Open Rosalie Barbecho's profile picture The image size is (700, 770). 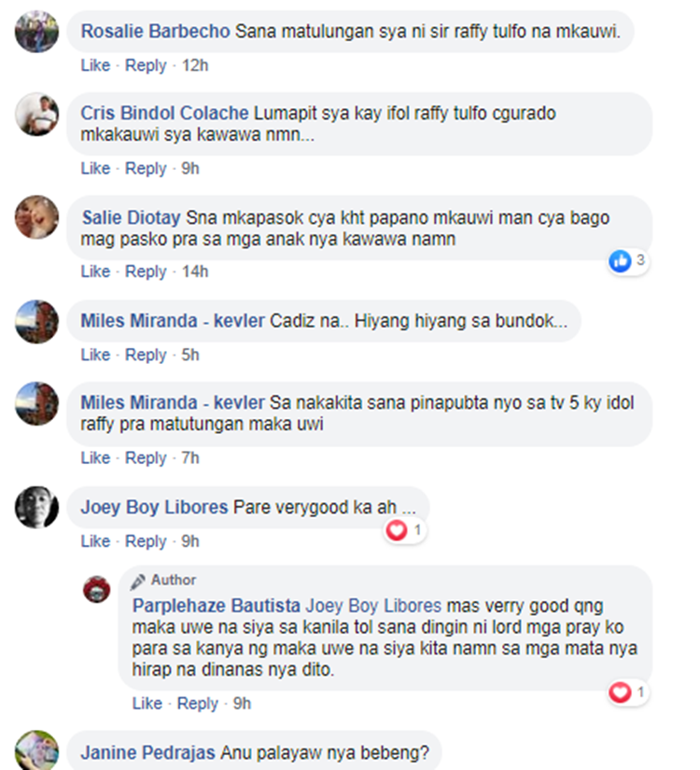pos(36,32)
